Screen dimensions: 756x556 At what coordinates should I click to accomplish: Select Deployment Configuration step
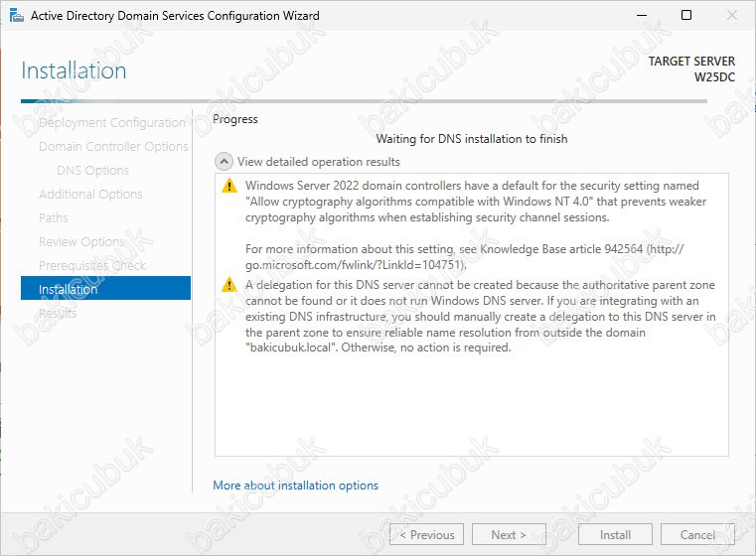click(x=112, y=123)
